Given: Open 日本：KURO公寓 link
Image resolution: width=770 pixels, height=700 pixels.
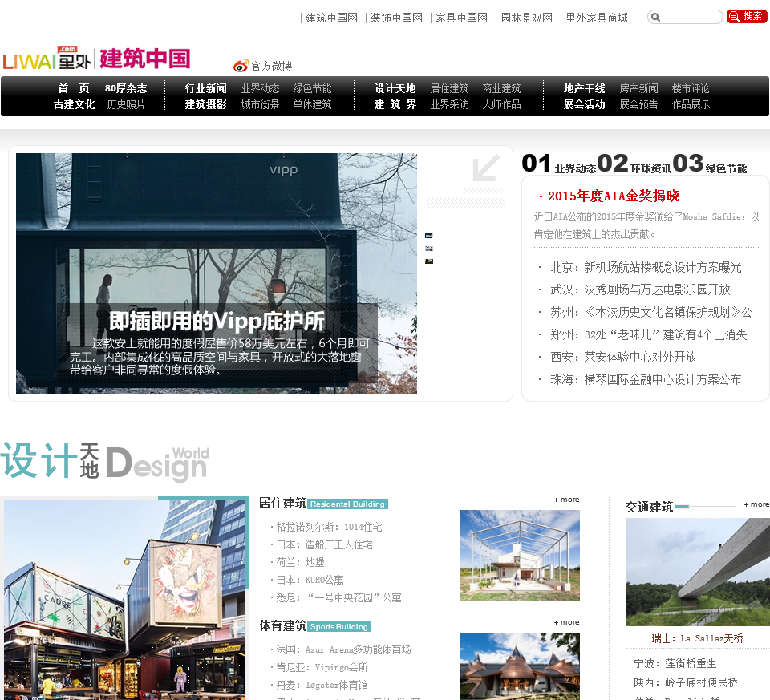Looking at the screenshot, I should [x=310, y=581].
